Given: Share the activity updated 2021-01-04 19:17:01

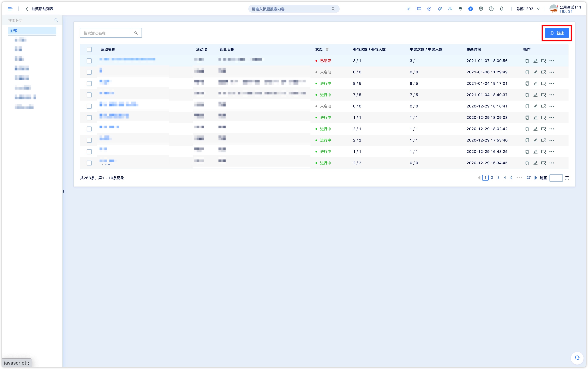Looking at the screenshot, I should coord(543,84).
